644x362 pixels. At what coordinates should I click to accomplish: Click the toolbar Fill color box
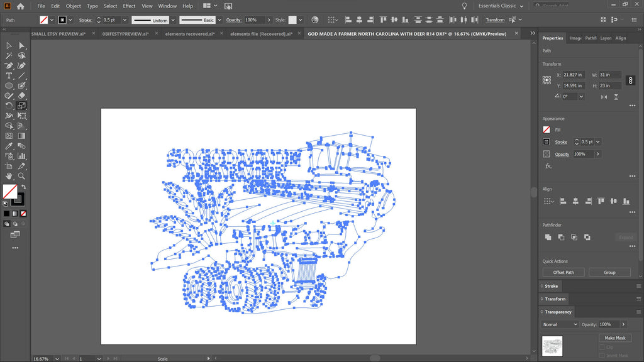click(x=10, y=192)
